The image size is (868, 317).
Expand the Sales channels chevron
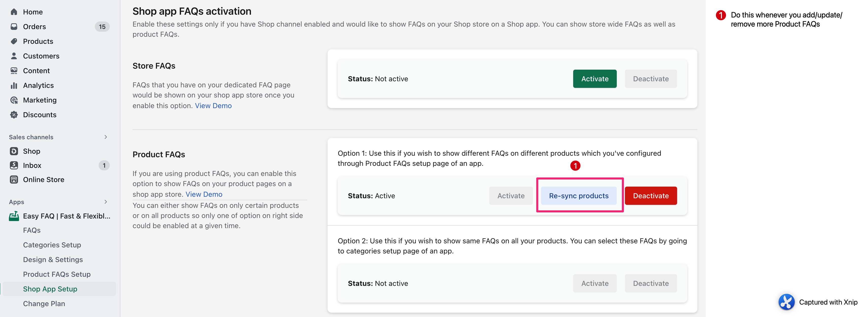click(x=105, y=137)
